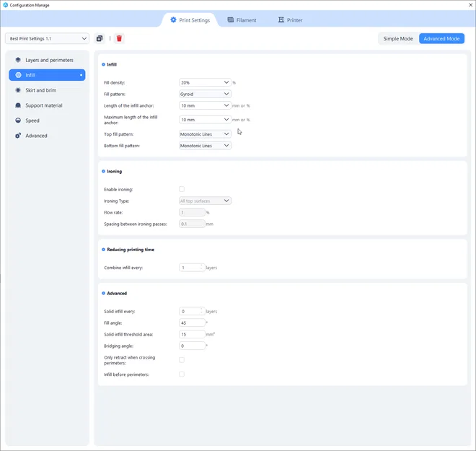Click the ironing Flow rate field
The width and height of the screenshot is (476, 451).
(x=192, y=212)
